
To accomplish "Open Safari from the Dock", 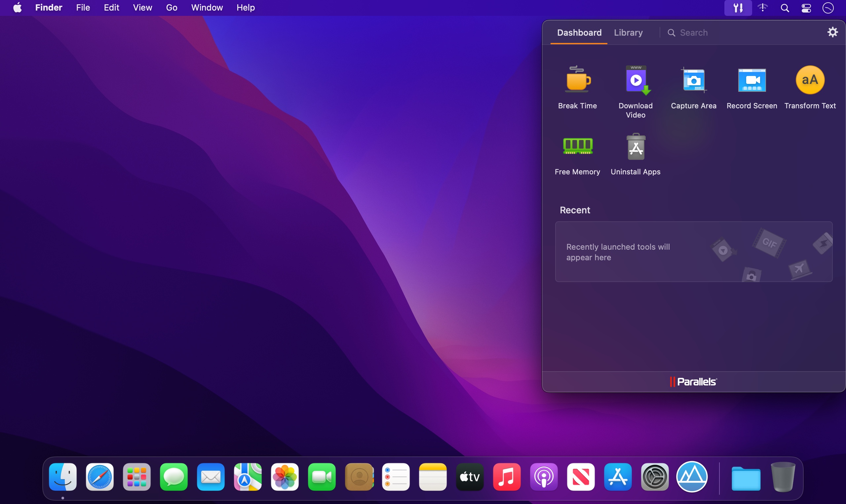I will point(99,477).
